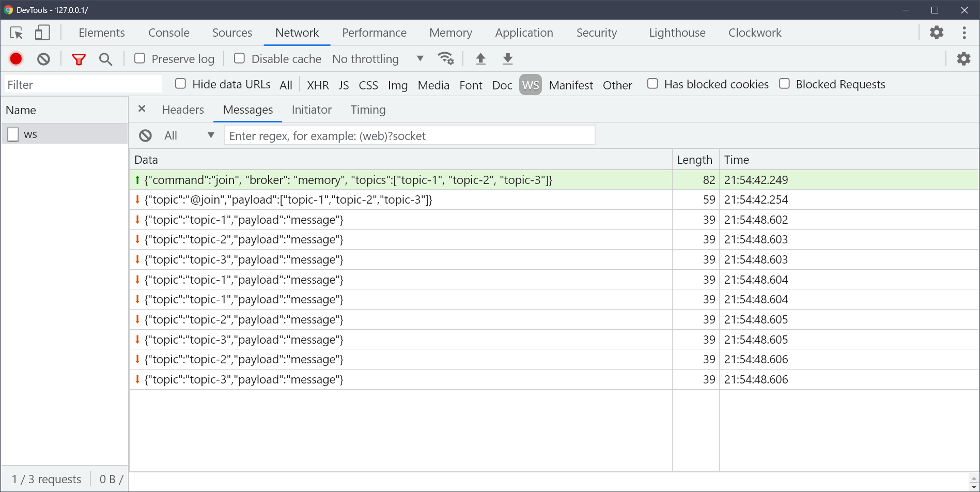Viewport: 980px width, 492px height.
Task: Switch to the Timing tab
Action: point(368,110)
